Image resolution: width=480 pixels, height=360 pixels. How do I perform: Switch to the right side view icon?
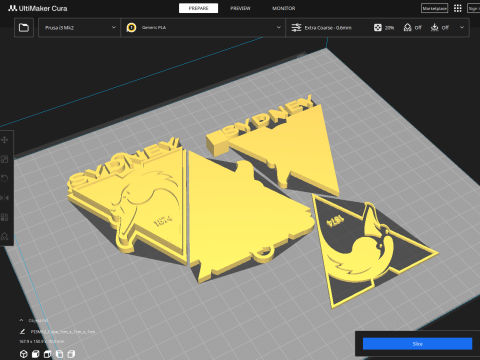coord(71,354)
